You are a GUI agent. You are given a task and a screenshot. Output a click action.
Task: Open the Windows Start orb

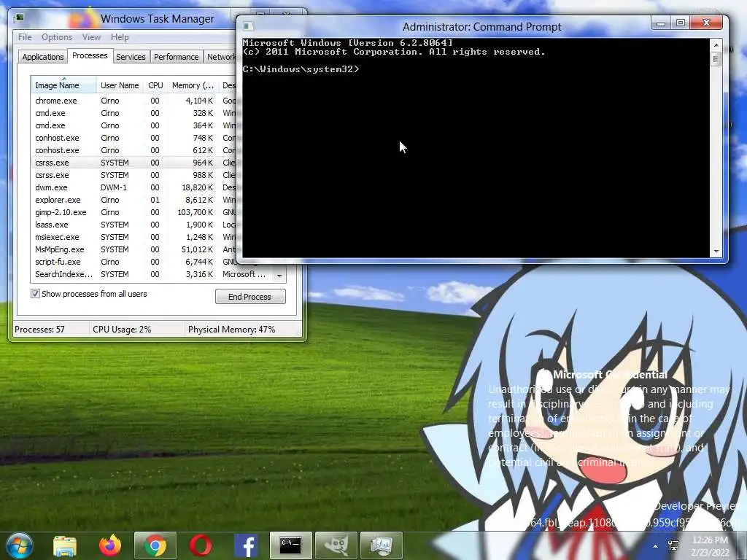click(x=18, y=545)
